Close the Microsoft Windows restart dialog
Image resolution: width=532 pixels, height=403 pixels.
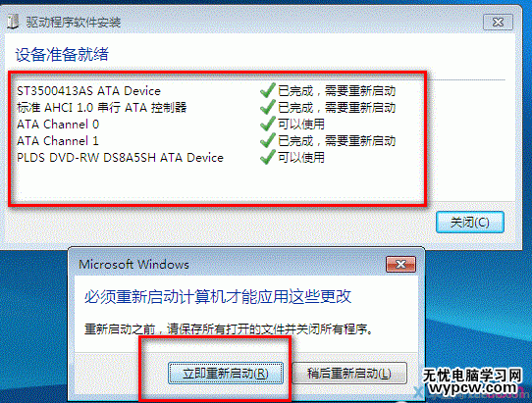(x=400, y=264)
